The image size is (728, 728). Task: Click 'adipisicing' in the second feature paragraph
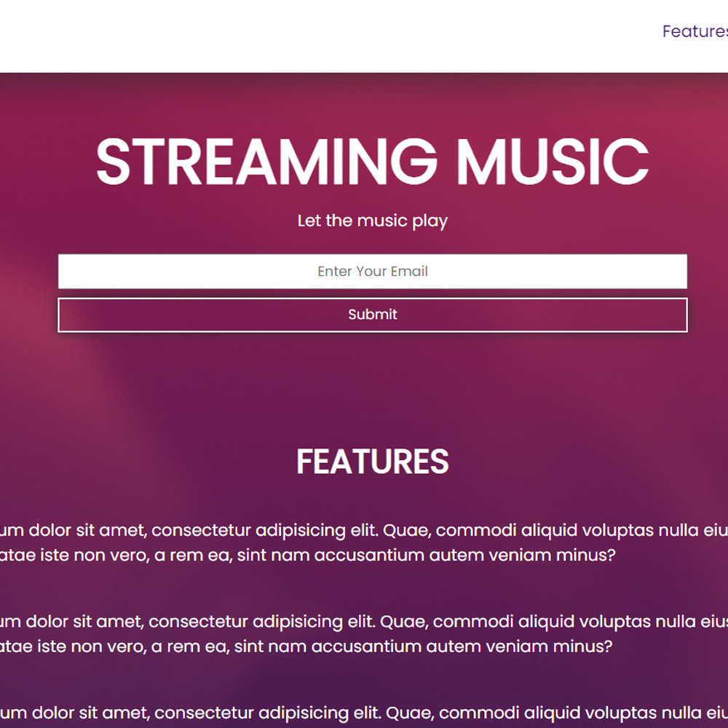click(297, 622)
